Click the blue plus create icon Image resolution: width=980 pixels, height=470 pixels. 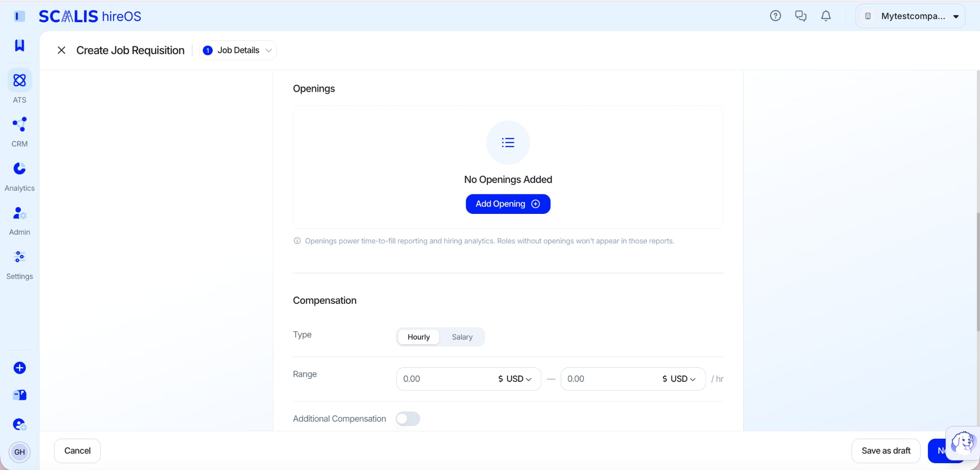[20, 368]
